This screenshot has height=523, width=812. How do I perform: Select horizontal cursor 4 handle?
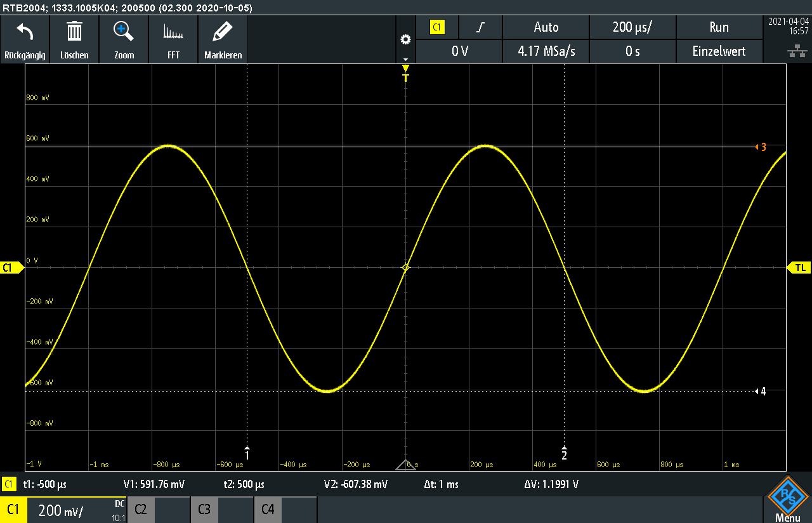761,391
